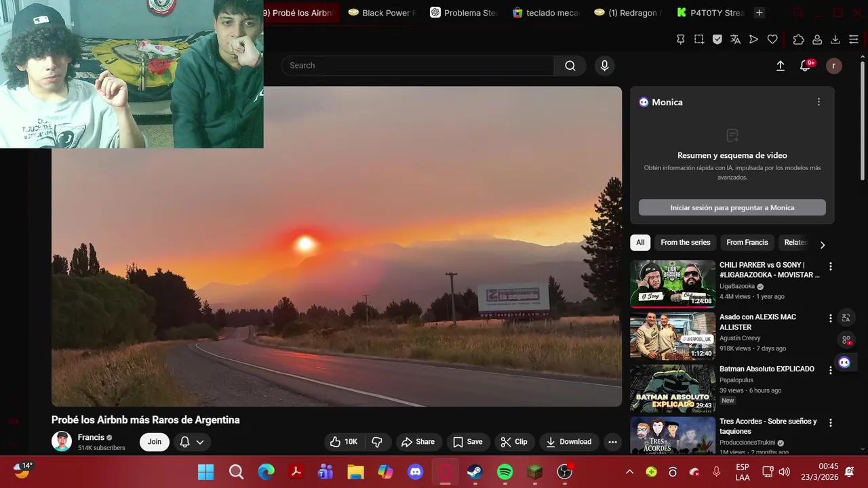Switch to the teclado mecanico tab
This screenshot has height=488, width=868.
click(x=547, y=13)
